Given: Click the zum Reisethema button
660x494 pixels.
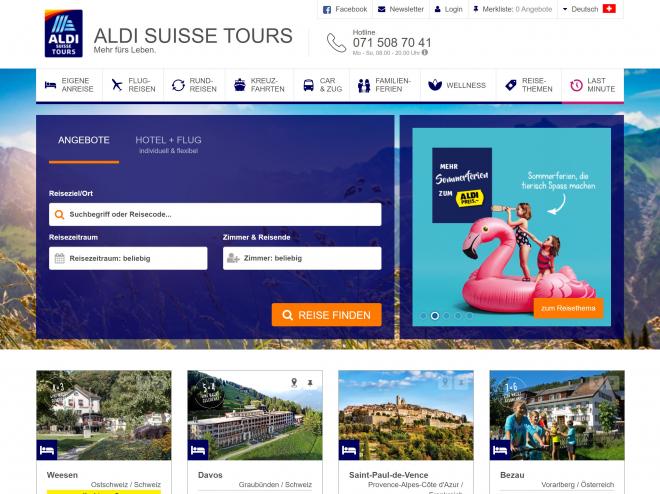Looking at the screenshot, I should click(568, 308).
